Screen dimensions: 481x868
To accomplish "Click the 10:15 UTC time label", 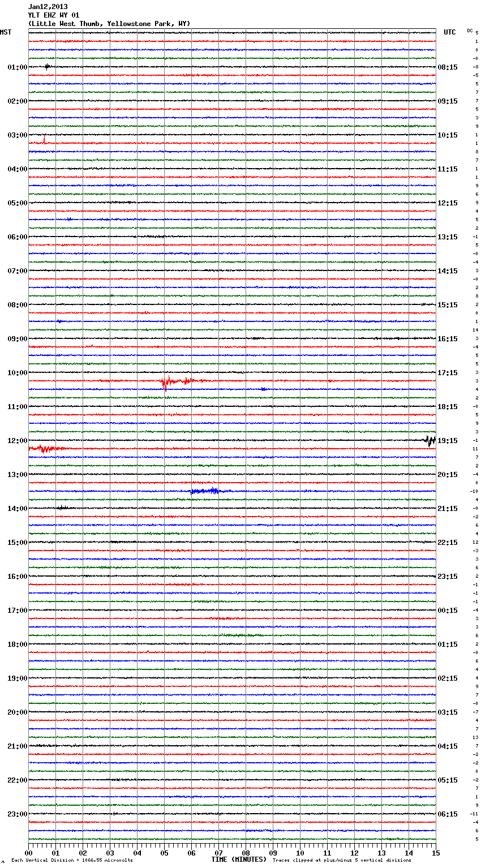I will tap(448, 135).
